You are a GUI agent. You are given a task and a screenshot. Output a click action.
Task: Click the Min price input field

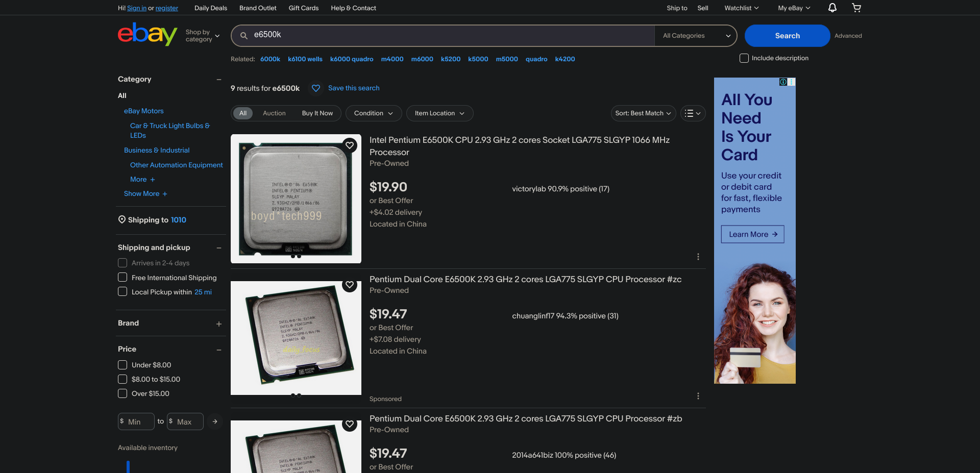coord(136,421)
